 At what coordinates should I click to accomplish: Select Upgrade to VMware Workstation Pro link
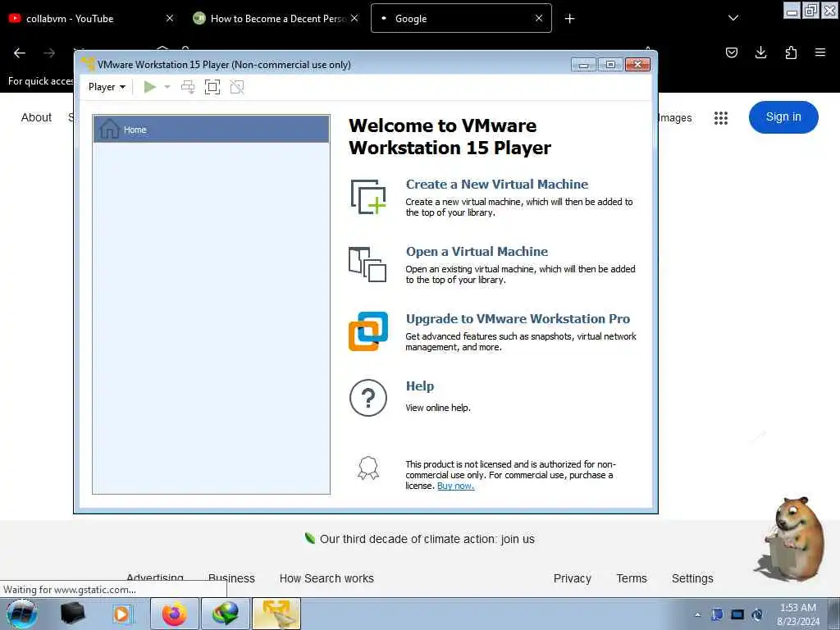coord(518,319)
